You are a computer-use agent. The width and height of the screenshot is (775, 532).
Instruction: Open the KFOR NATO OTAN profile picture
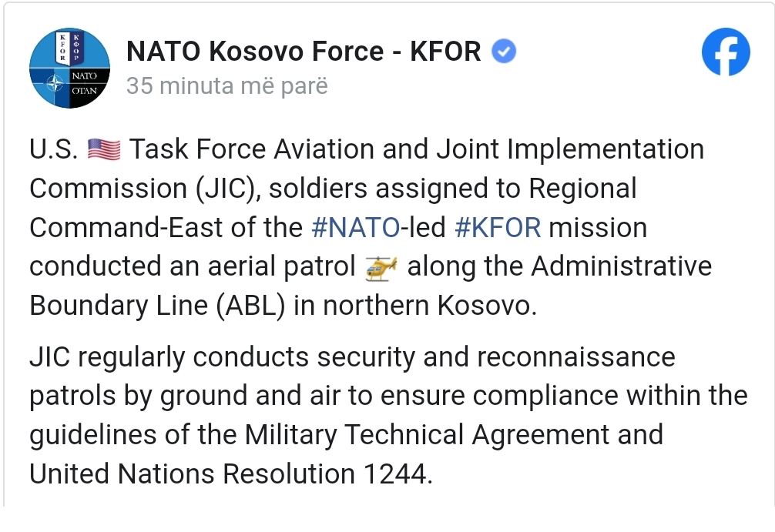(x=69, y=69)
